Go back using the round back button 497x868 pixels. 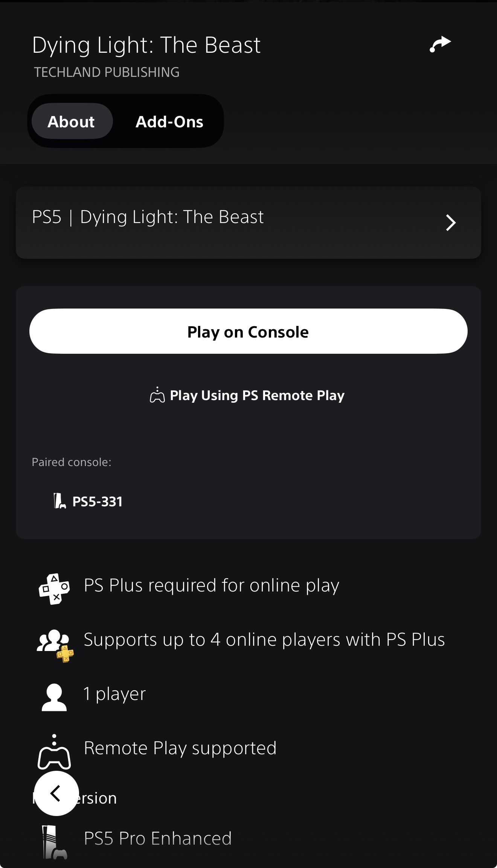coord(56,793)
